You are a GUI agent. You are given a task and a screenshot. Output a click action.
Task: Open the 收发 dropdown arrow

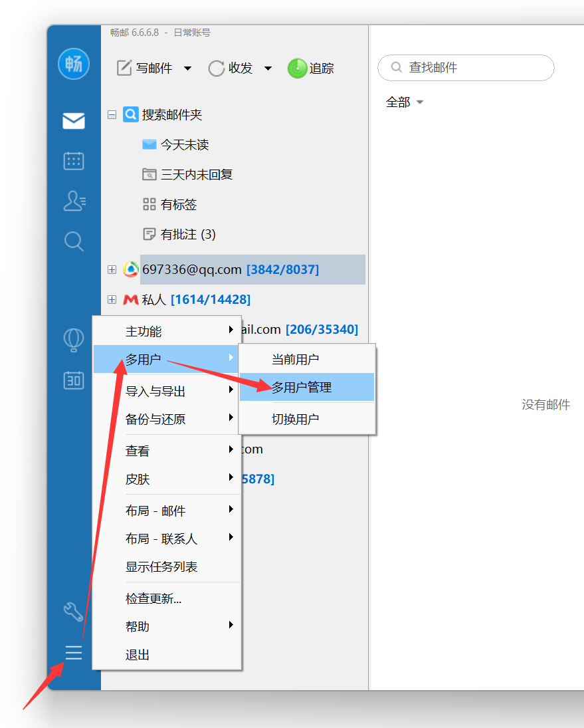click(268, 68)
